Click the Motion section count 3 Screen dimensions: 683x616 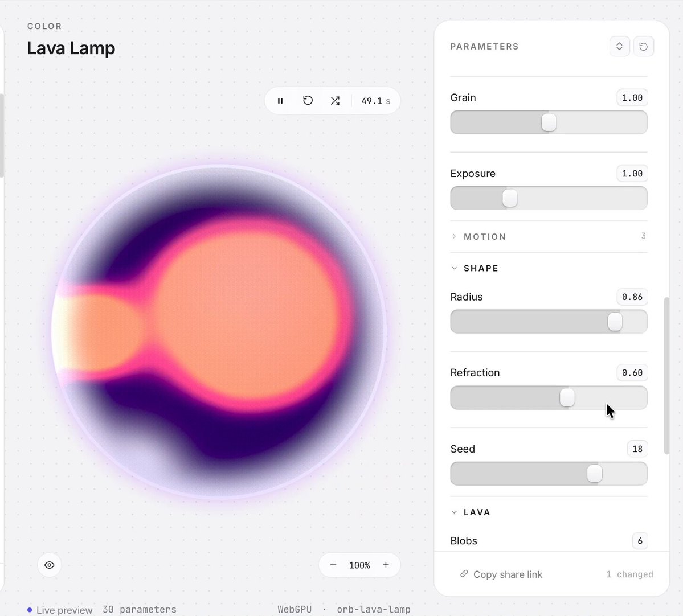coord(643,236)
